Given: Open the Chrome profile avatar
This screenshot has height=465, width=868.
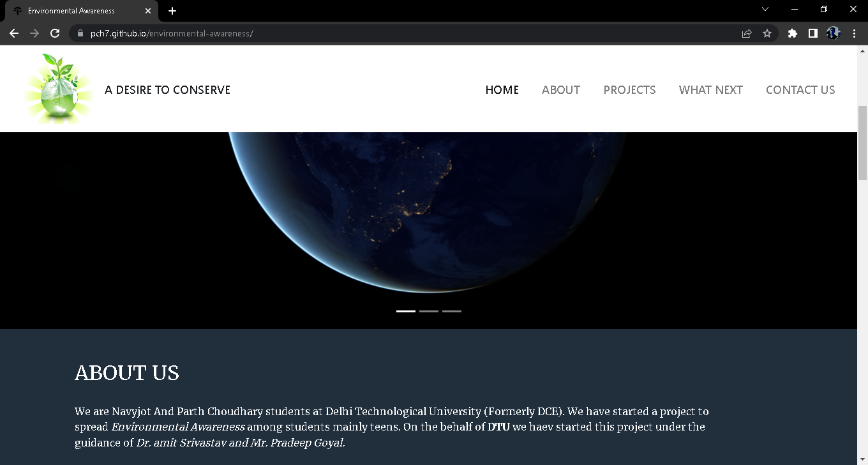Looking at the screenshot, I should [x=834, y=33].
